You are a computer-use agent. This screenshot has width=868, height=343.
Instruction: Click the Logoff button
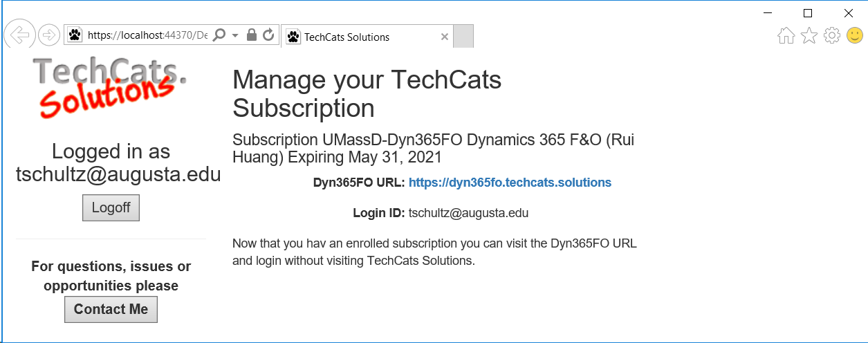coord(111,208)
